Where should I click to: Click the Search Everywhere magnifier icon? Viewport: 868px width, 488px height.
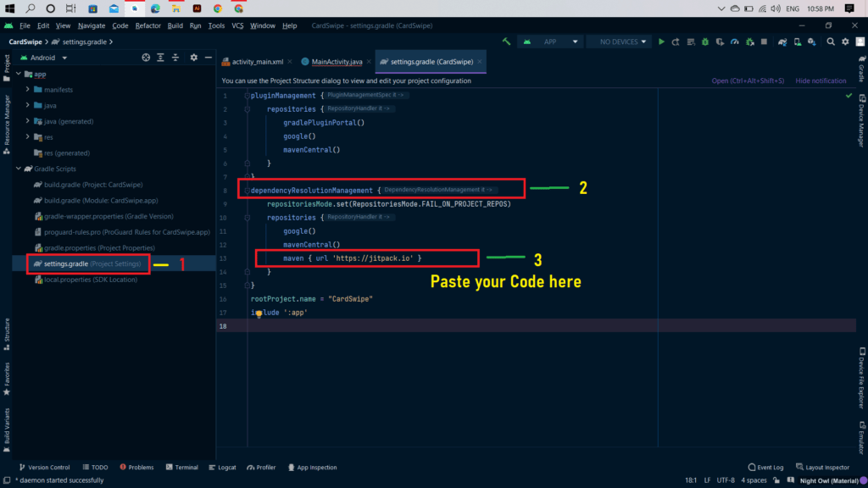[x=832, y=42]
